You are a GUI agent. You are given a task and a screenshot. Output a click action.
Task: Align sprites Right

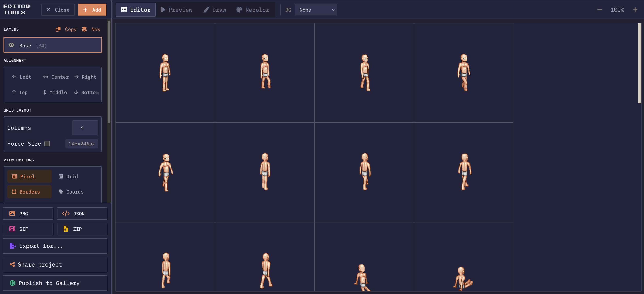(x=85, y=77)
